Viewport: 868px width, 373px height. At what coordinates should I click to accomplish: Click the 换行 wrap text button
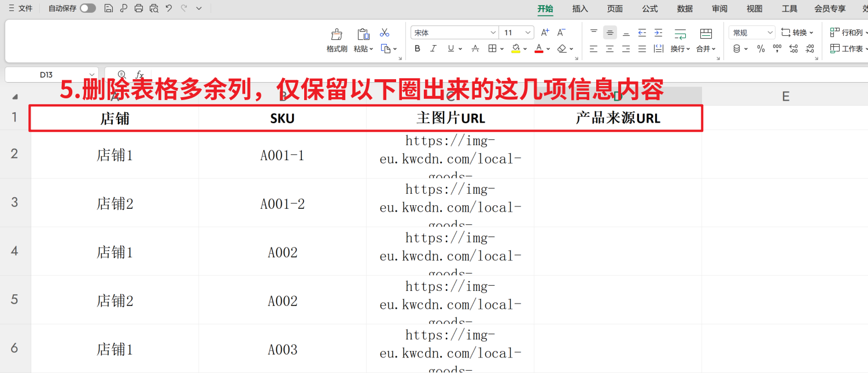coord(680,40)
